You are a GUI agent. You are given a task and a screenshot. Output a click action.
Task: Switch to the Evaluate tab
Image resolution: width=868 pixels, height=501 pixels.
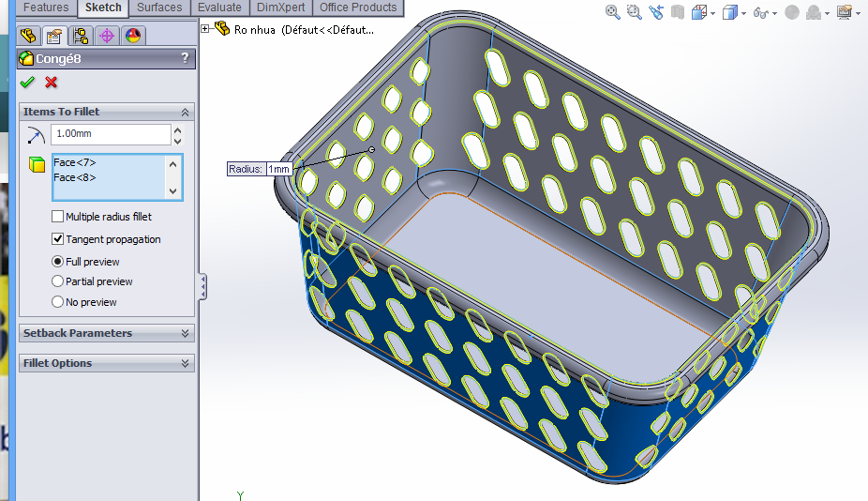click(219, 8)
